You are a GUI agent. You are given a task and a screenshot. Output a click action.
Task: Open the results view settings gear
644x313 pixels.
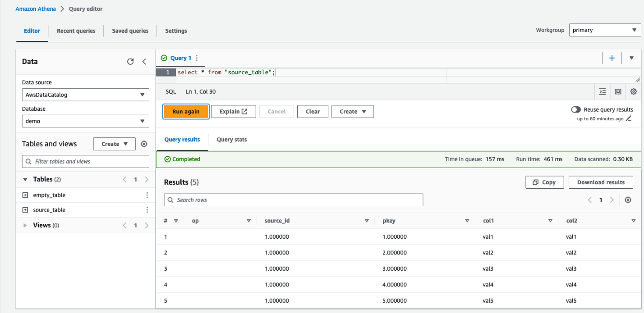[628, 200]
